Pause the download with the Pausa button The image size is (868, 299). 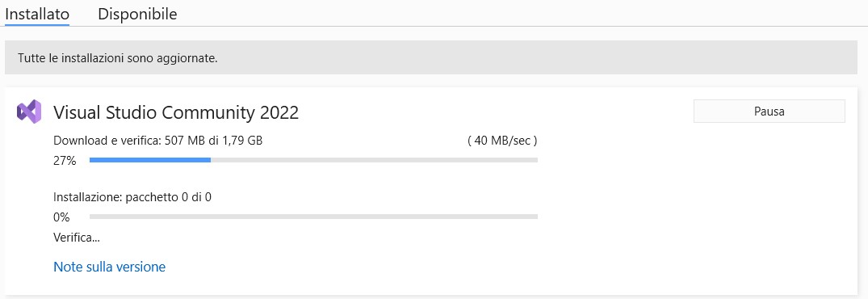coord(769,112)
